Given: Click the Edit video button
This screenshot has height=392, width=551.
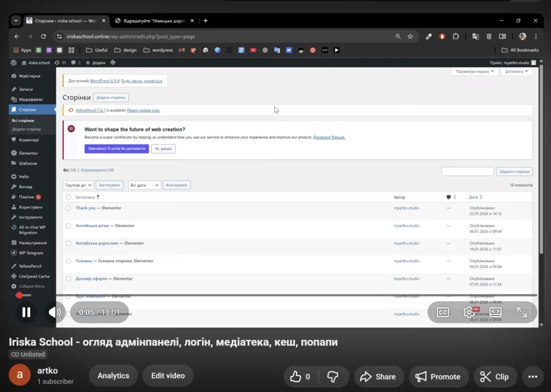Looking at the screenshot, I should coord(168,376).
